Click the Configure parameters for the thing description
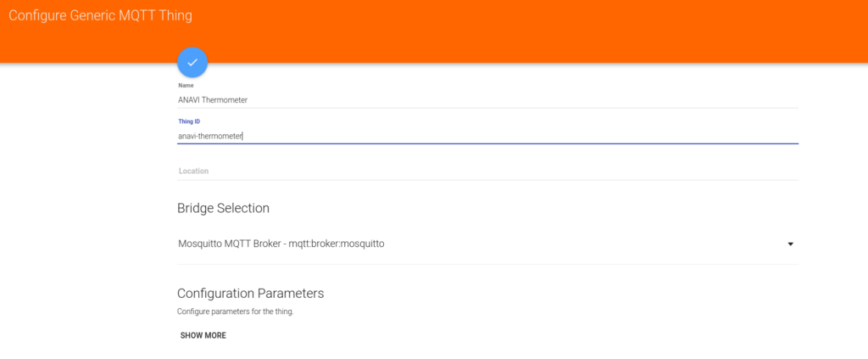Screen dimensions: 868x359 point(236,311)
